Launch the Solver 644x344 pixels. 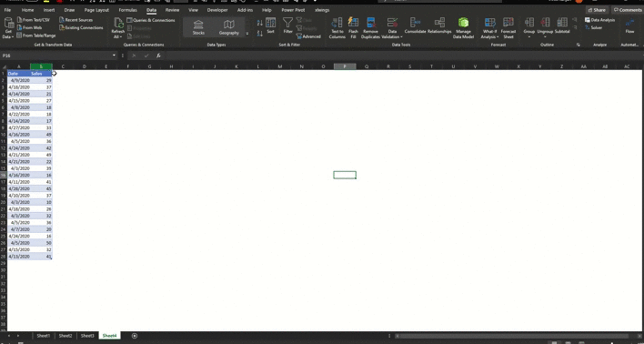[594, 27]
